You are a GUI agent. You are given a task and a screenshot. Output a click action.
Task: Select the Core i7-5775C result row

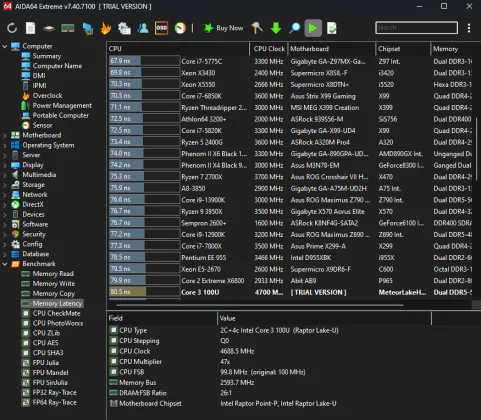pos(290,61)
